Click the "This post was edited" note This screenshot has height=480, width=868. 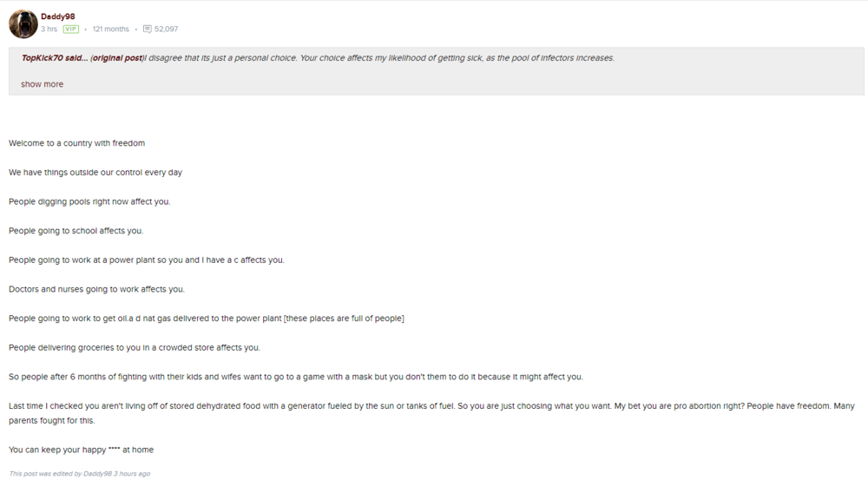[79, 474]
